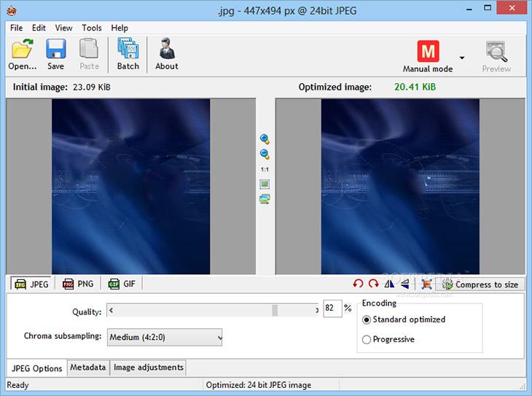Image resolution: width=532 pixels, height=396 pixels.
Task: Rotate image counterclockwise
Action: 358,284
